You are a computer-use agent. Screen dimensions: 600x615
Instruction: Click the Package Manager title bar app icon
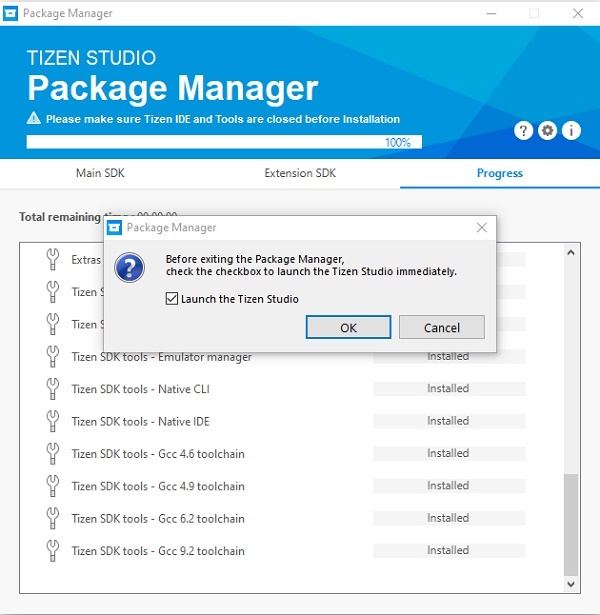pos(10,13)
